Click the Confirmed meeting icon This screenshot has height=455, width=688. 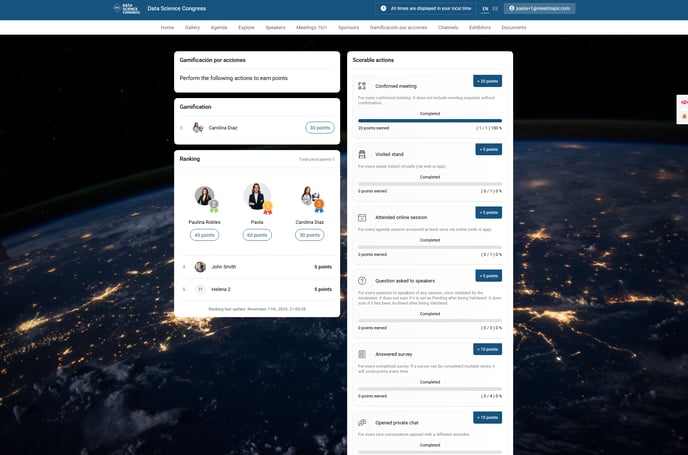click(362, 86)
